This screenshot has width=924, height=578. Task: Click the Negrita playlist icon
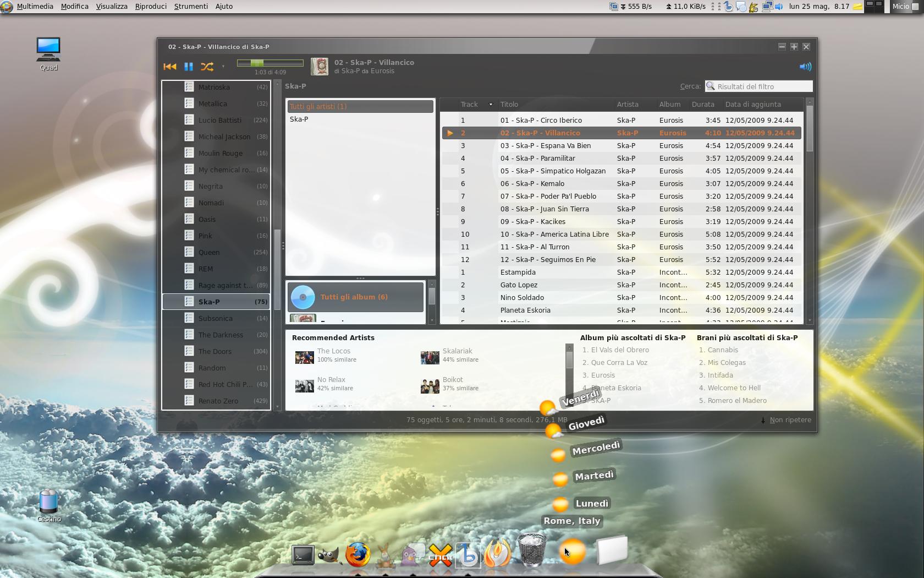tap(189, 186)
